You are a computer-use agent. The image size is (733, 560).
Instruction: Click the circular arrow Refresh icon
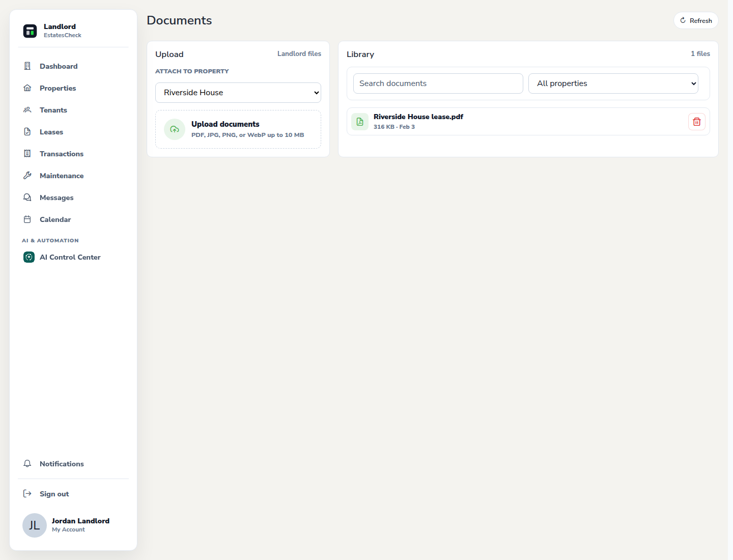683,20
